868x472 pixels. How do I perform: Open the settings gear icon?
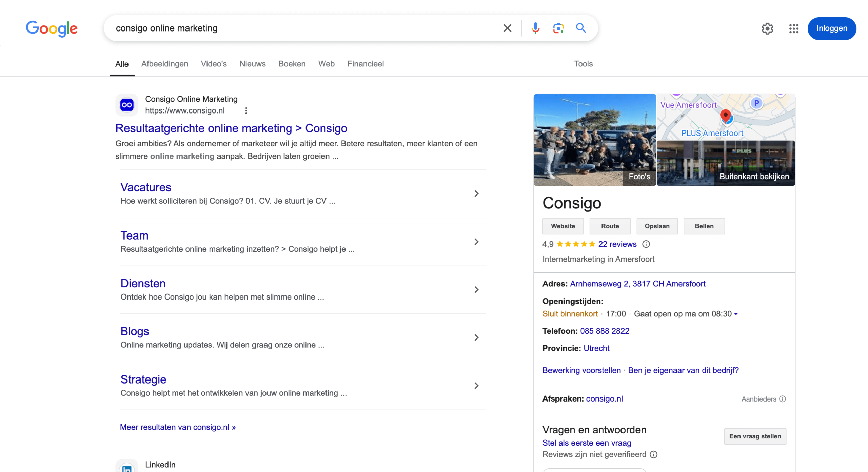tap(767, 28)
